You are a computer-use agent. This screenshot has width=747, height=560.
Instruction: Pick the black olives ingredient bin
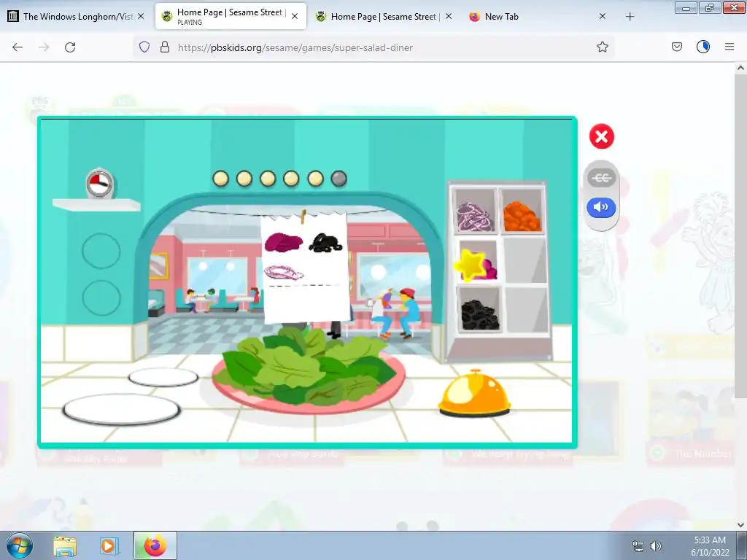point(480,309)
